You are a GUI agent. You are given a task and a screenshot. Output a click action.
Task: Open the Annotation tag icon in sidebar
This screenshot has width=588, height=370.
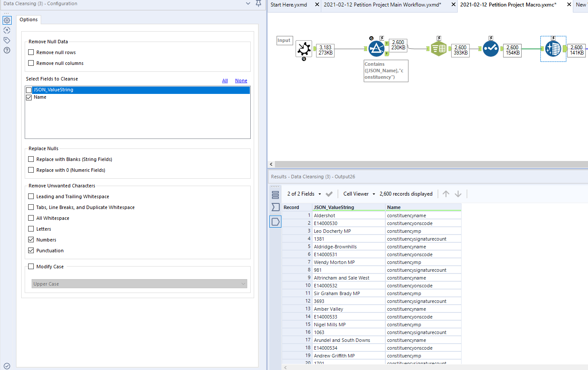click(x=7, y=40)
